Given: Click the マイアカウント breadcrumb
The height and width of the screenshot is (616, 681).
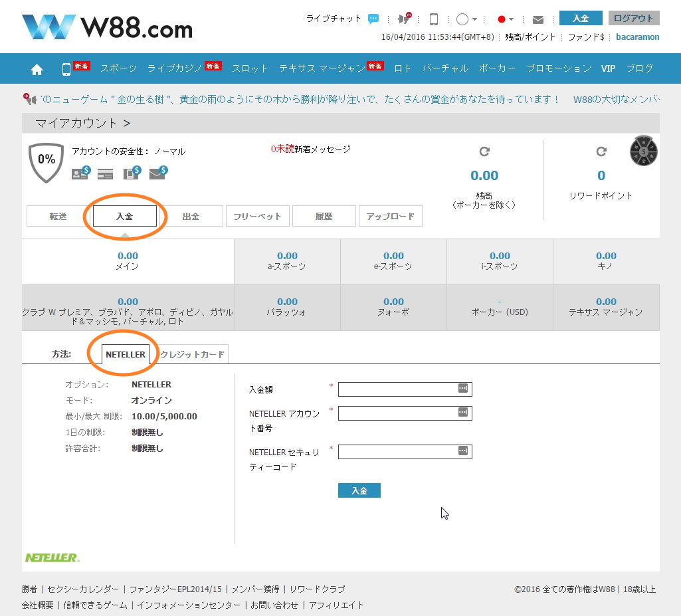Looking at the screenshot, I should coord(76,124).
